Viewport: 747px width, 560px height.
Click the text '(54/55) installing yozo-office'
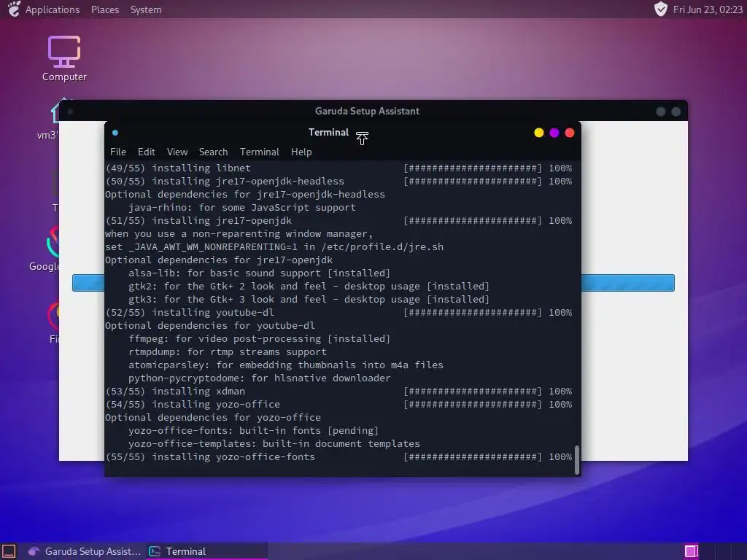point(193,404)
